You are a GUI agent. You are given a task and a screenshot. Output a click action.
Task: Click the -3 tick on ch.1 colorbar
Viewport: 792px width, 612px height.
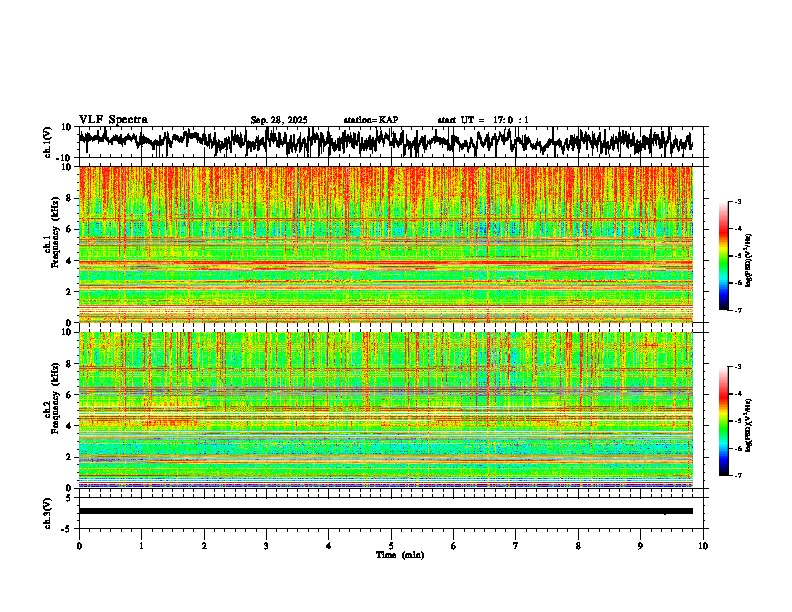point(738,202)
